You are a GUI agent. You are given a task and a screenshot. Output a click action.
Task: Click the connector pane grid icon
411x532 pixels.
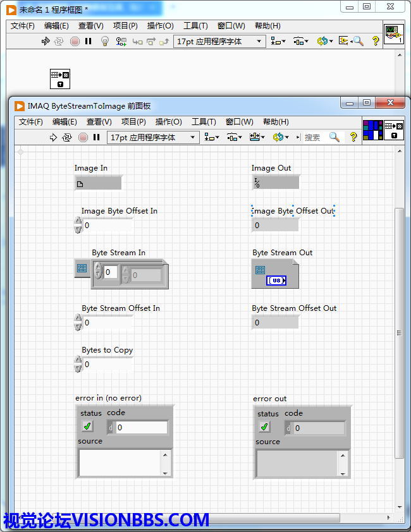(x=373, y=130)
